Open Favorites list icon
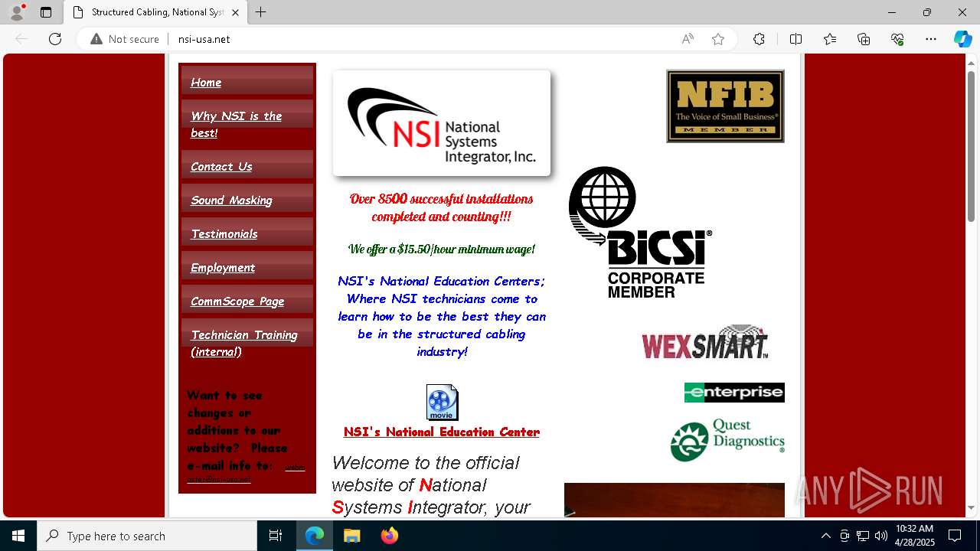Viewport: 980px width, 551px height. (830, 39)
